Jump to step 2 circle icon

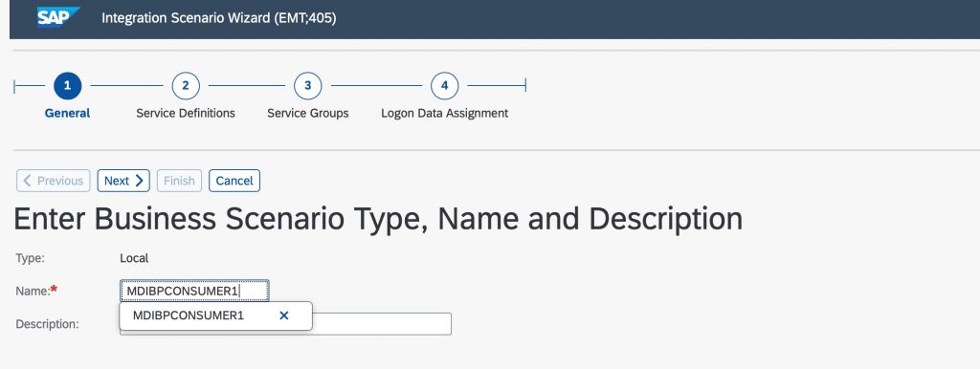point(186,85)
